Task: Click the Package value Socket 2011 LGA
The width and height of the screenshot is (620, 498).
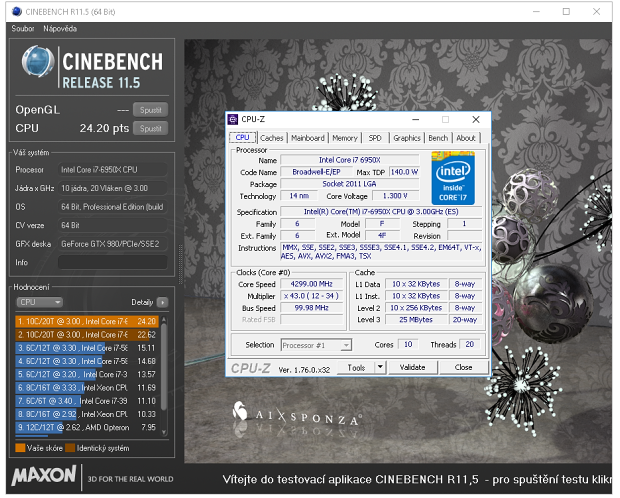Action: (350, 184)
